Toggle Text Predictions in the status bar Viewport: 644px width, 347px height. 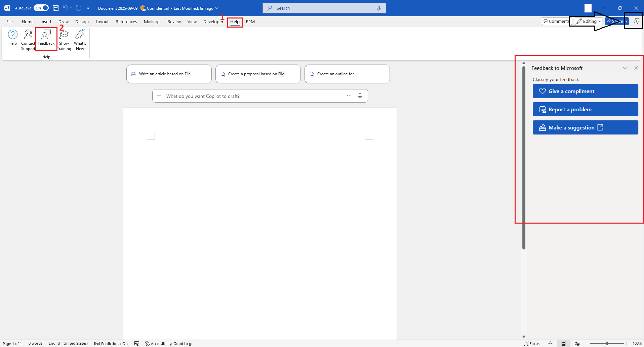coord(111,343)
